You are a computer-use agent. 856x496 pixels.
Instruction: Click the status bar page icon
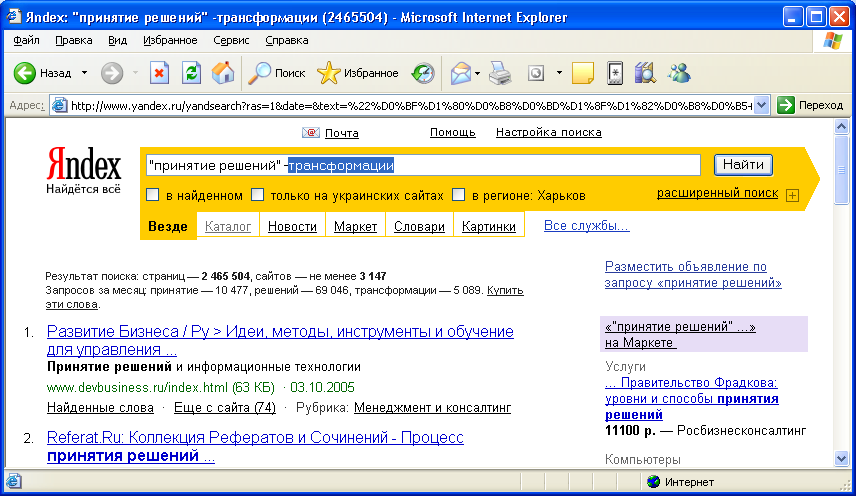click(x=14, y=481)
